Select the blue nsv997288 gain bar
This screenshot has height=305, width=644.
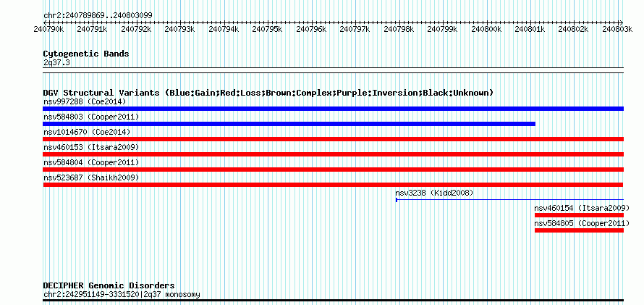pyautogui.click(x=333, y=109)
